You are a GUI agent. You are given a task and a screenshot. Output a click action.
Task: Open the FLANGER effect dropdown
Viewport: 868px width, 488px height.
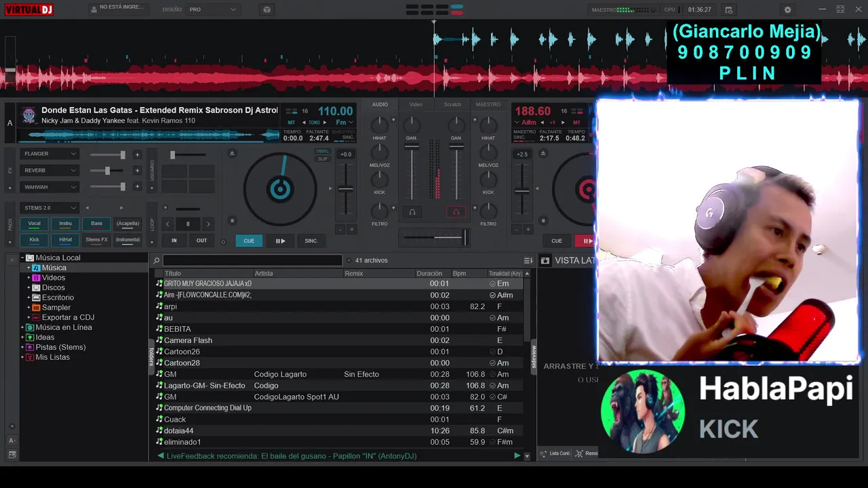pos(50,154)
